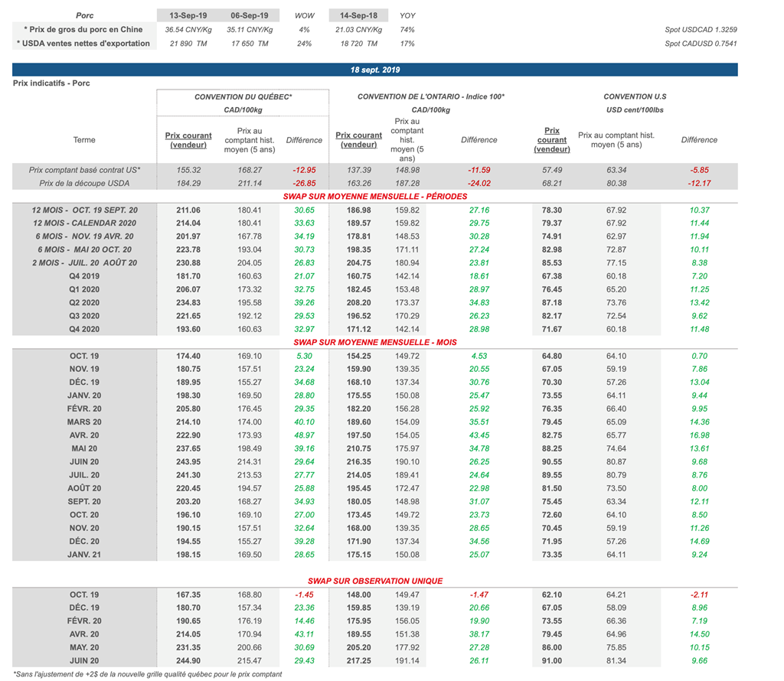
Task: Select the "Q1 2020" row label
Action: click(x=84, y=289)
